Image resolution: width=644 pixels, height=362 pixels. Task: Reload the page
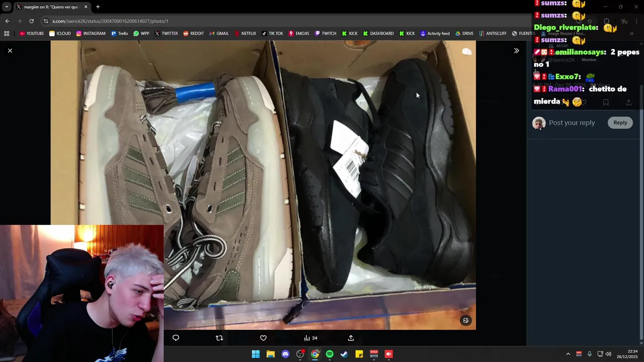click(x=31, y=21)
